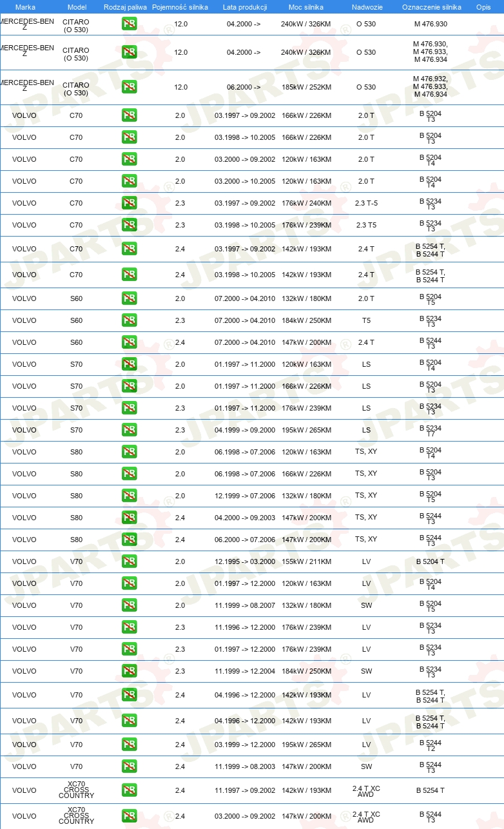This screenshot has height=829, width=504.
Task: Open fuel icon in S80 166kW/226KM row
Action: 129,474
